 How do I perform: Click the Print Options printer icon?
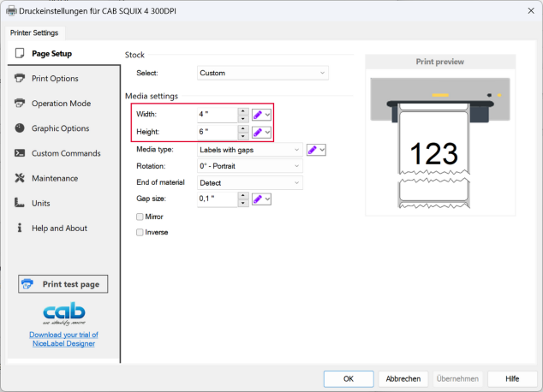pyautogui.click(x=20, y=78)
